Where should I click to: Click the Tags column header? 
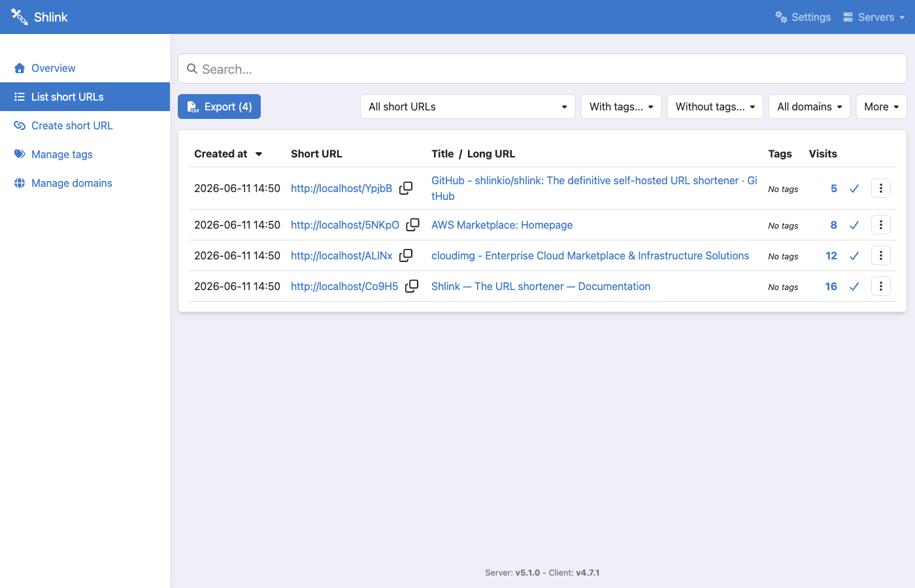pyautogui.click(x=780, y=154)
